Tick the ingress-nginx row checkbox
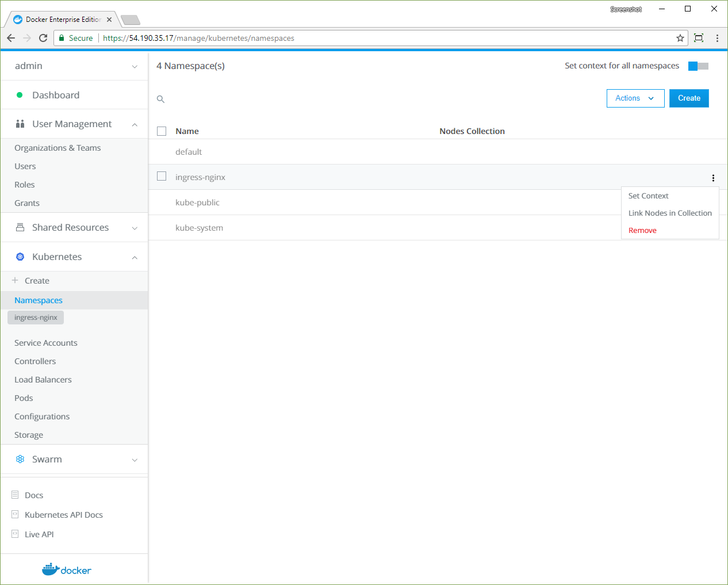This screenshot has height=585, width=728. pyautogui.click(x=162, y=177)
